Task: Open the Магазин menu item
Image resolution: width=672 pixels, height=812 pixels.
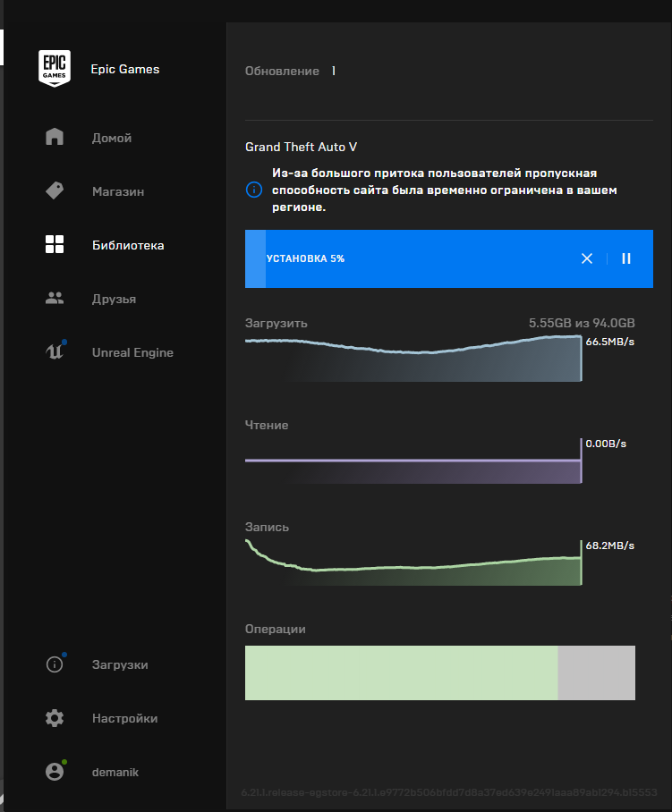Action: click(x=117, y=191)
